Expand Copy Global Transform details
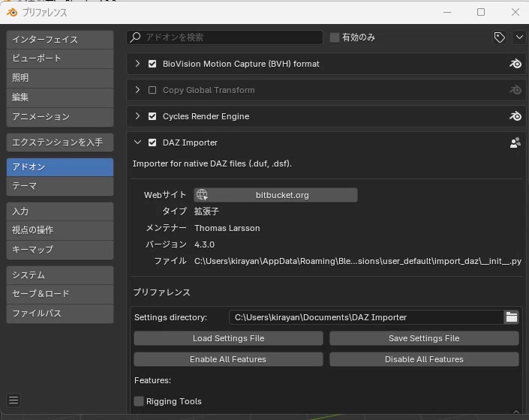The width and height of the screenshot is (529, 420). point(137,90)
